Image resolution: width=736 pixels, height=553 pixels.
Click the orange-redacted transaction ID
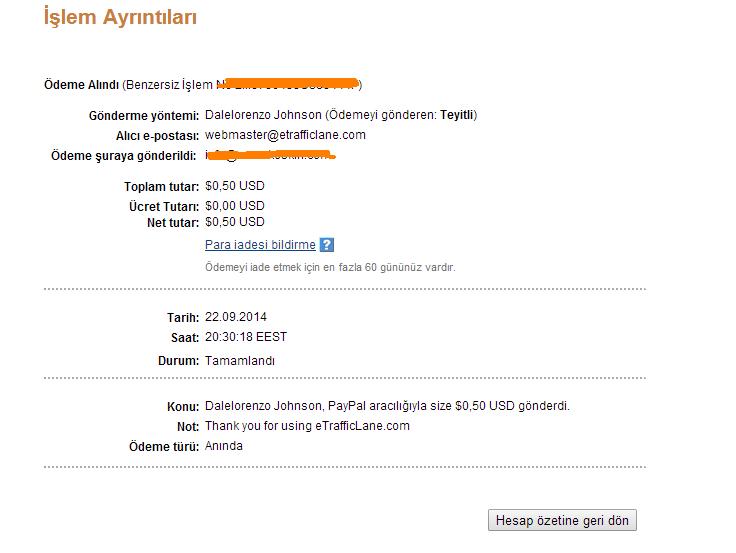pos(289,84)
